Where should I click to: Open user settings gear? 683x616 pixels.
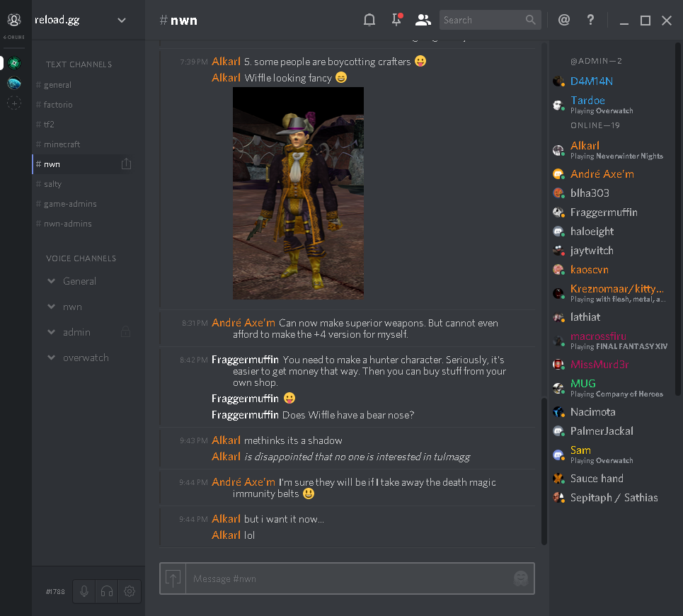(130, 591)
